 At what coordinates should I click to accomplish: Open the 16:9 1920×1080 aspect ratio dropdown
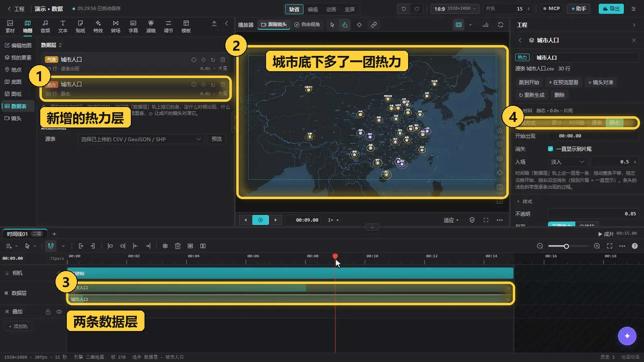455,8
